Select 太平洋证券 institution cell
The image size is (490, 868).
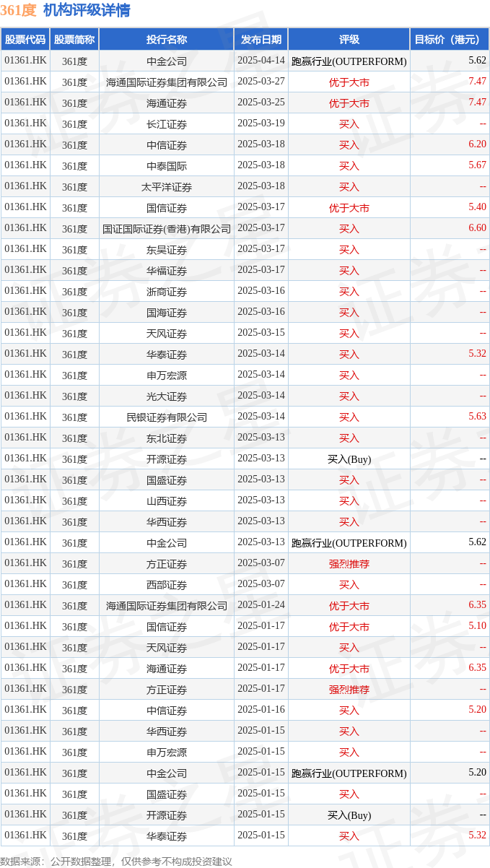(x=167, y=187)
